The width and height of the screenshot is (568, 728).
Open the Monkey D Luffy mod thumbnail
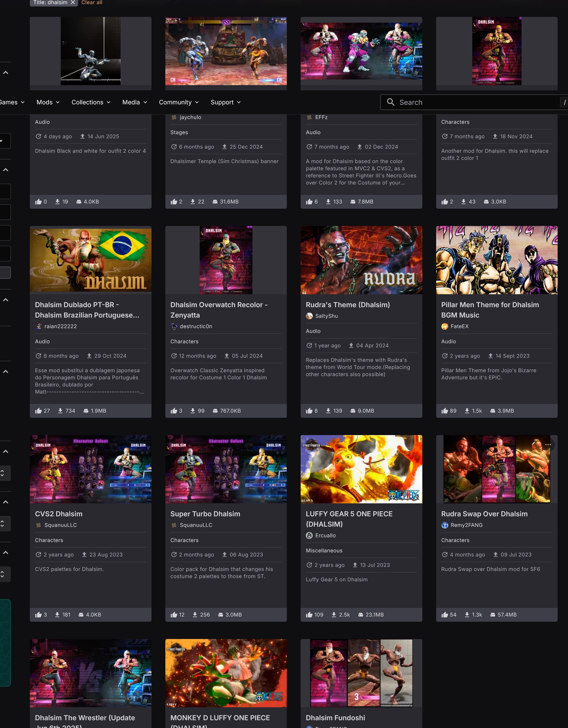pyautogui.click(x=226, y=673)
